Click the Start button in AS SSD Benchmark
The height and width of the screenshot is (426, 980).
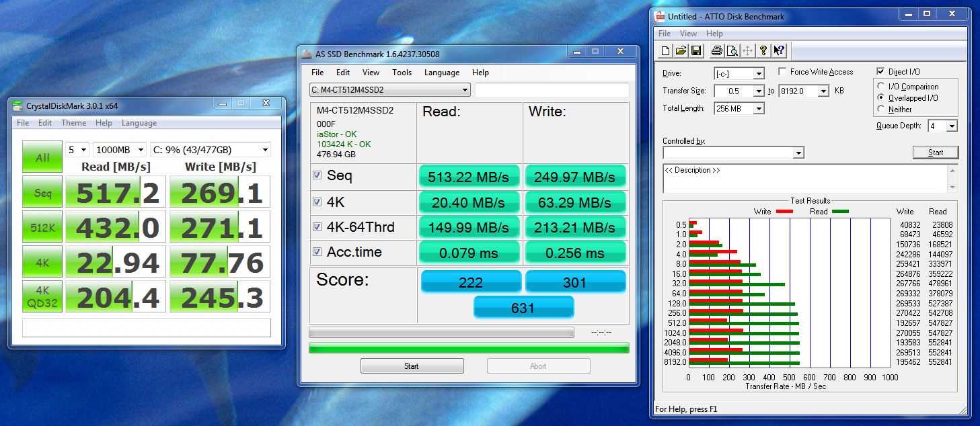click(412, 366)
